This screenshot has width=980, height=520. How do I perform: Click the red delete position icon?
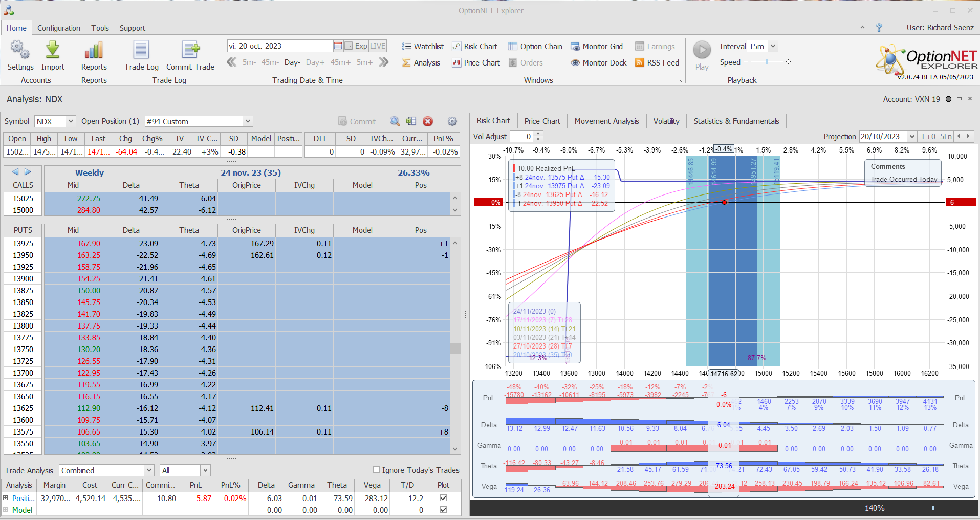[x=428, y=121]
